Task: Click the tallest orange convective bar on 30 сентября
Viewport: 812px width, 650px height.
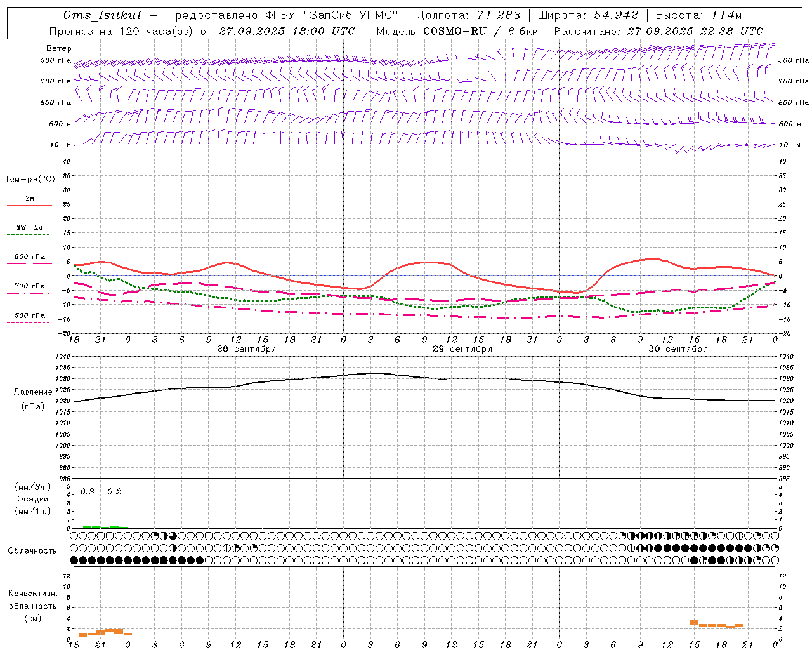Action: (694, 623)
